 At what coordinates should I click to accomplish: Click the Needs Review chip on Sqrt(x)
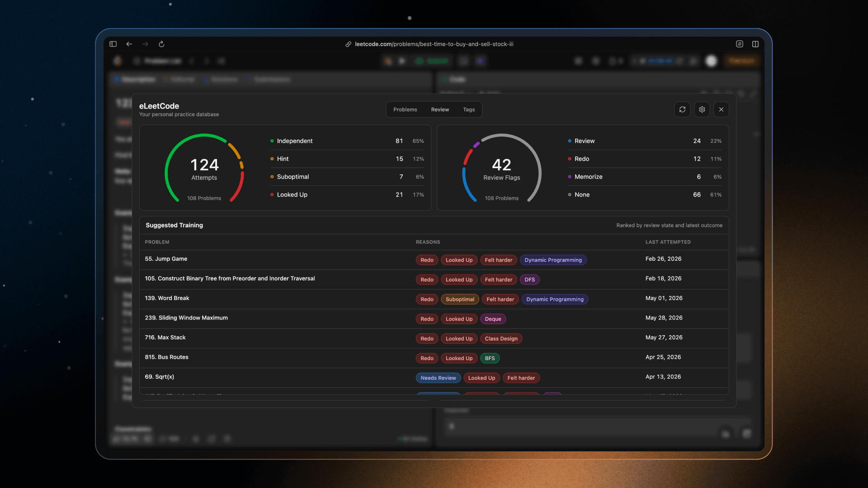coord(438,378)
